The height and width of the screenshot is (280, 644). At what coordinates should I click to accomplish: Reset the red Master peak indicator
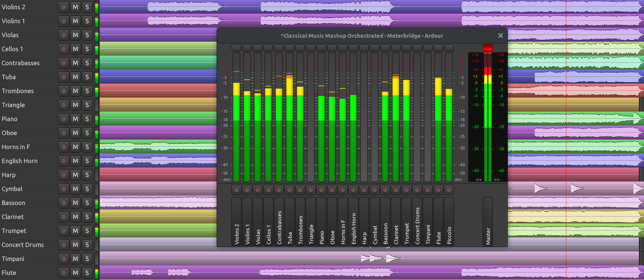(488, 48)
